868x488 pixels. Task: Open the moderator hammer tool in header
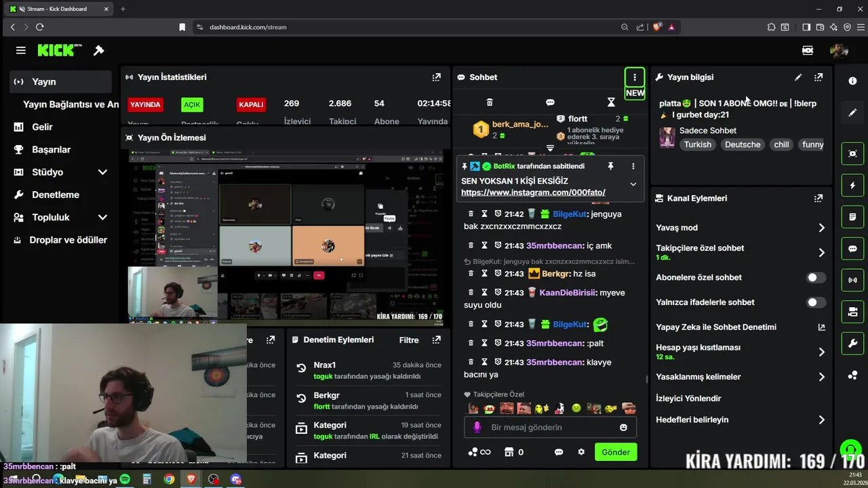coord(99,50)
